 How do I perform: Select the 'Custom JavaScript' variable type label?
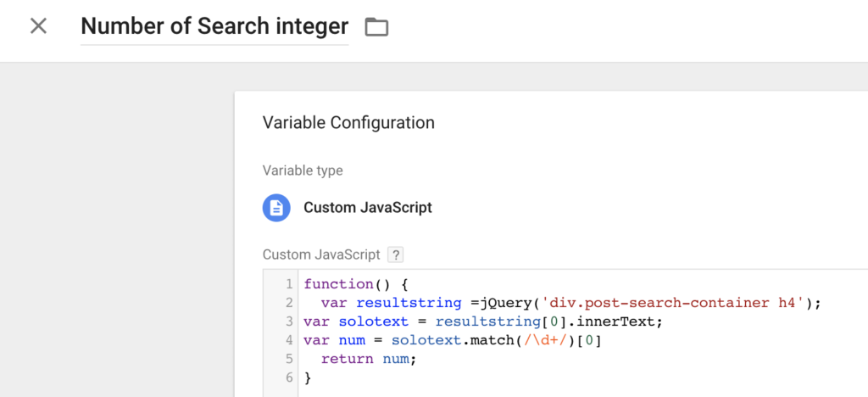coord(368,208)
